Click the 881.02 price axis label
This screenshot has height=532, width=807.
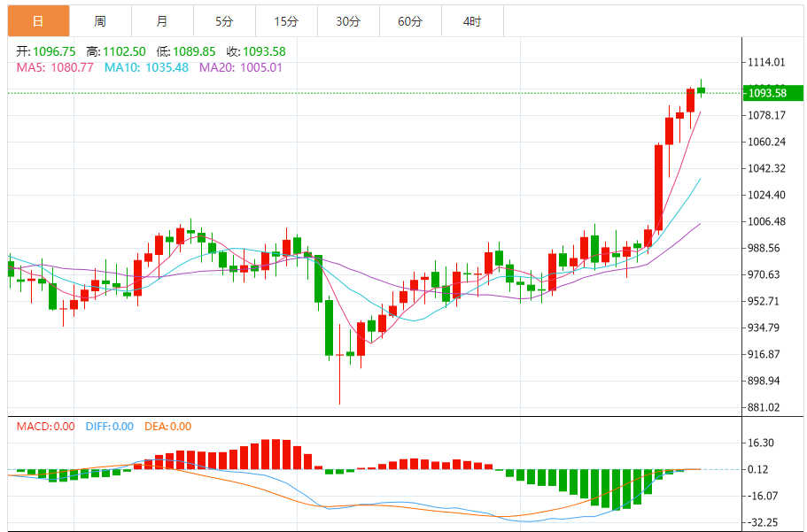pos(764,407)
